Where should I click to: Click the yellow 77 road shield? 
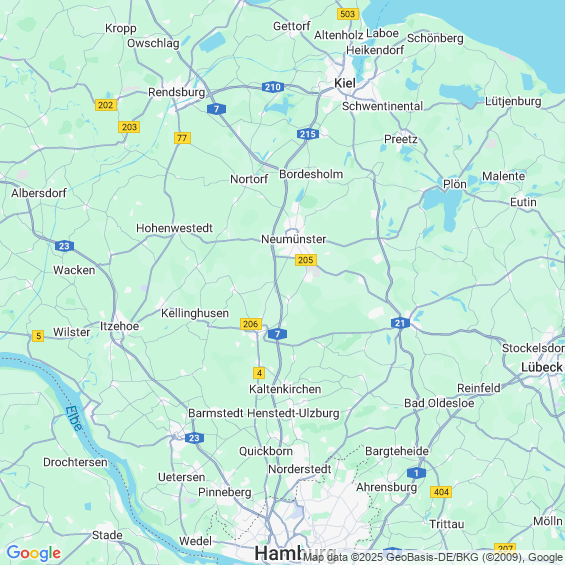click(x=182, y=138)
